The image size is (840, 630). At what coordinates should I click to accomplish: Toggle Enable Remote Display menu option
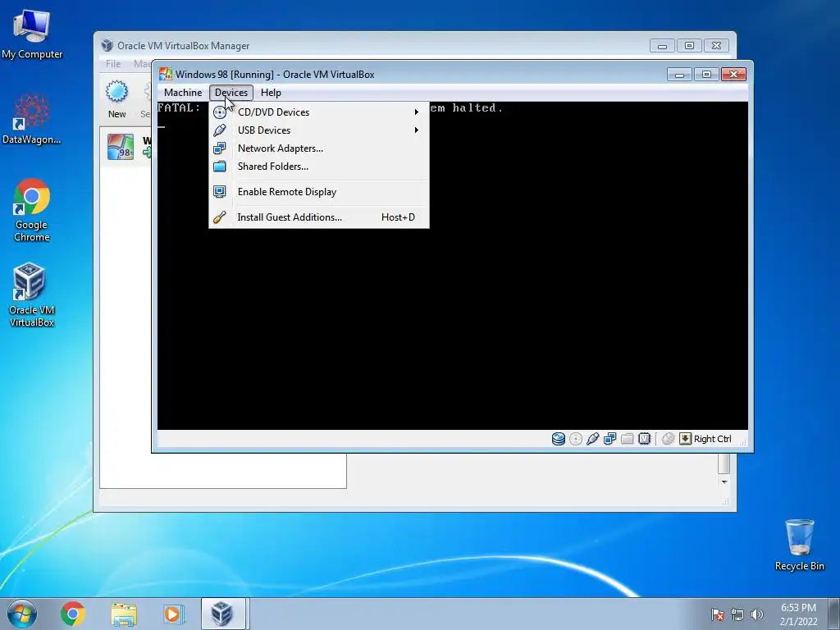[x=319, y=192]
